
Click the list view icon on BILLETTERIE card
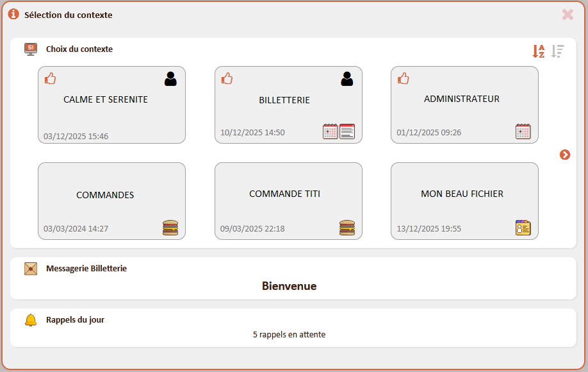pyautogui.click(x=347, y=131)
